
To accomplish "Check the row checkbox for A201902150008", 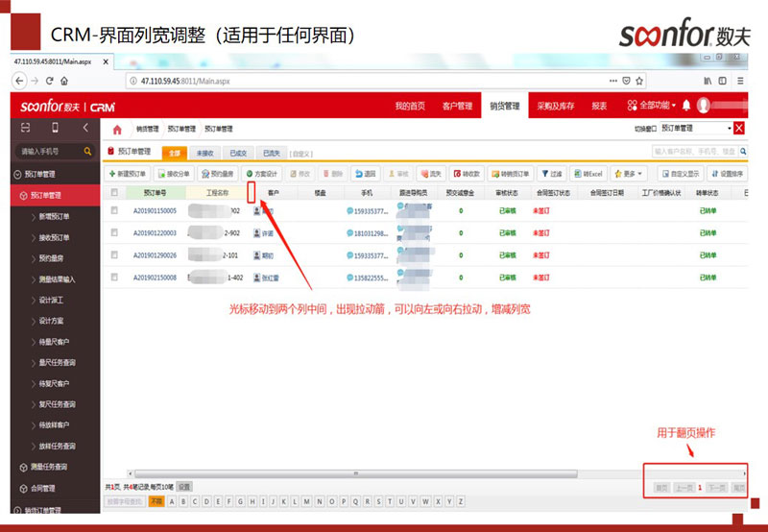I will tap(115, 278).
